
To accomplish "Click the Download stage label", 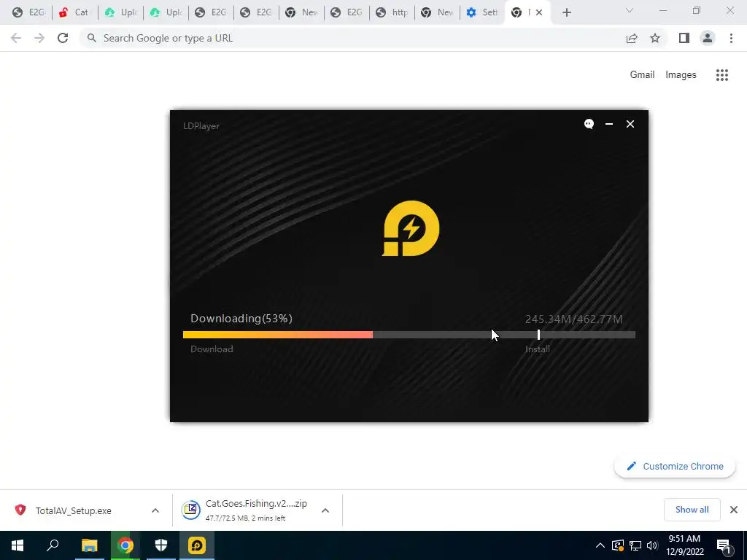I will click(212, 349).
